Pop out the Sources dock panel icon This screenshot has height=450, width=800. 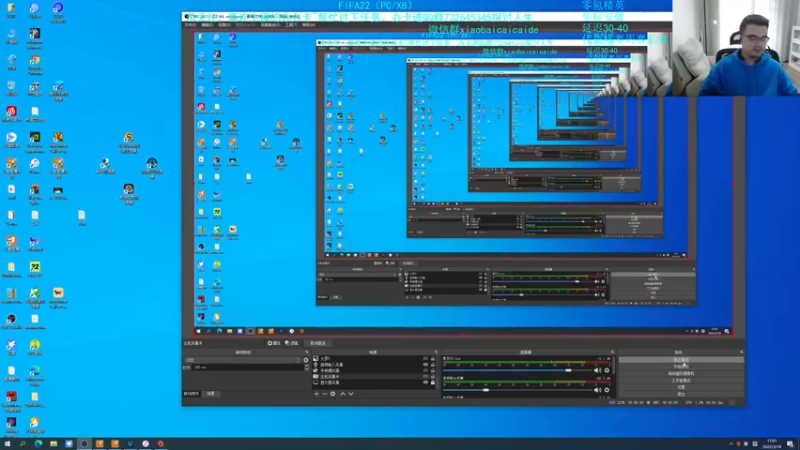[x=436, y=352]
